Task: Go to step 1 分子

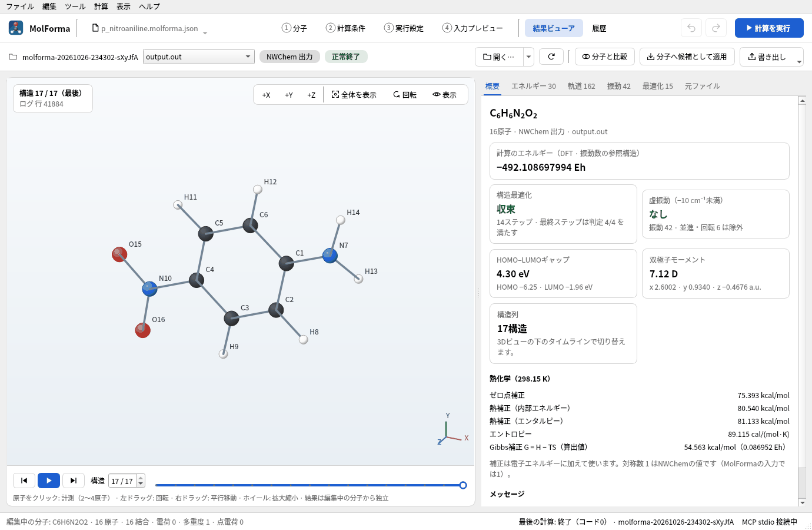Action: [294, 28]
